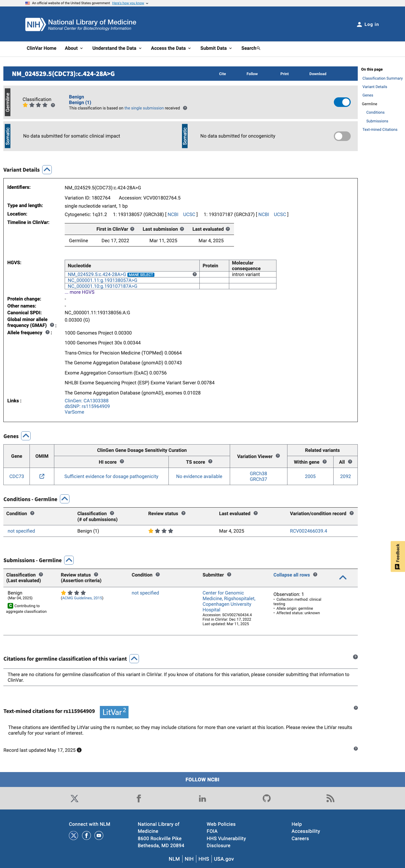This screenshot has width=405, height=868.
Task: Open 2005 related variants within gene
Action: pos(310,476)
